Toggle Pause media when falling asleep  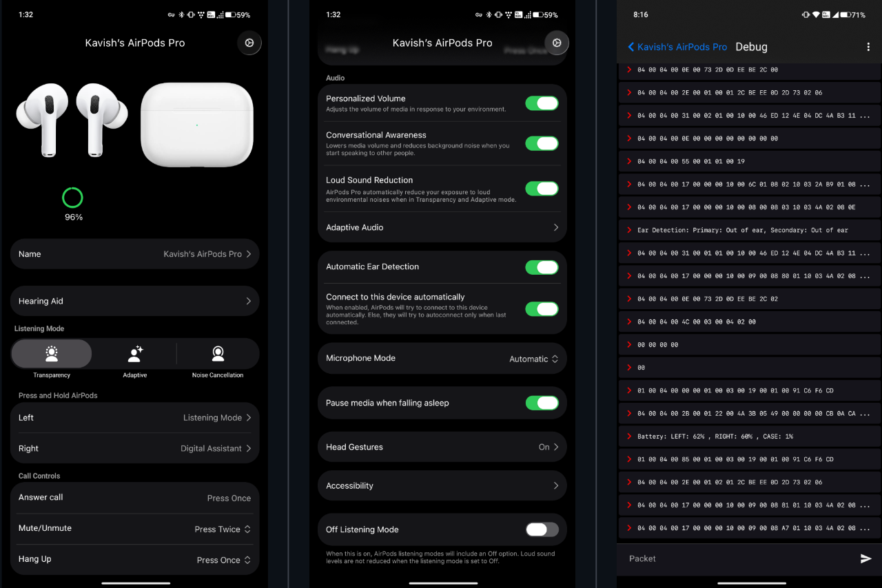[542, 403]
